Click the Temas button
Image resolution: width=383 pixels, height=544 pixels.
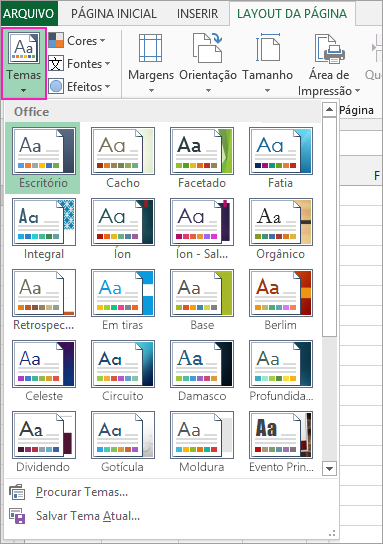(24, 63)
